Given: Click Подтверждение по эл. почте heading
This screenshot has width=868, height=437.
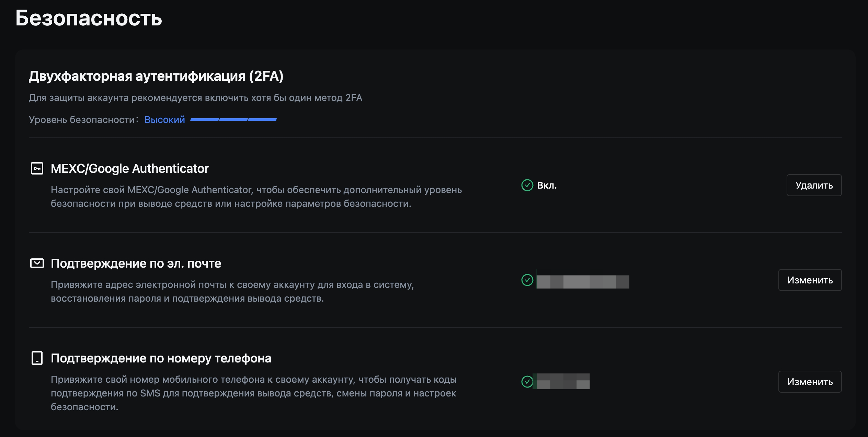Looking at the screenshot, I should tap(136, 264).
